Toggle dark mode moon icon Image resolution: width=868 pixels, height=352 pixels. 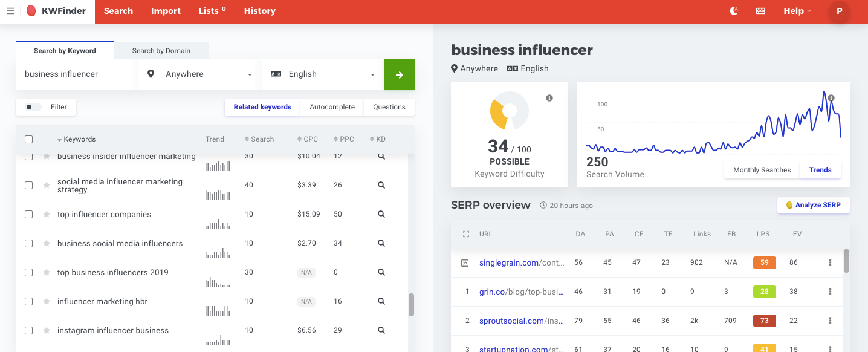pos(734,11)
